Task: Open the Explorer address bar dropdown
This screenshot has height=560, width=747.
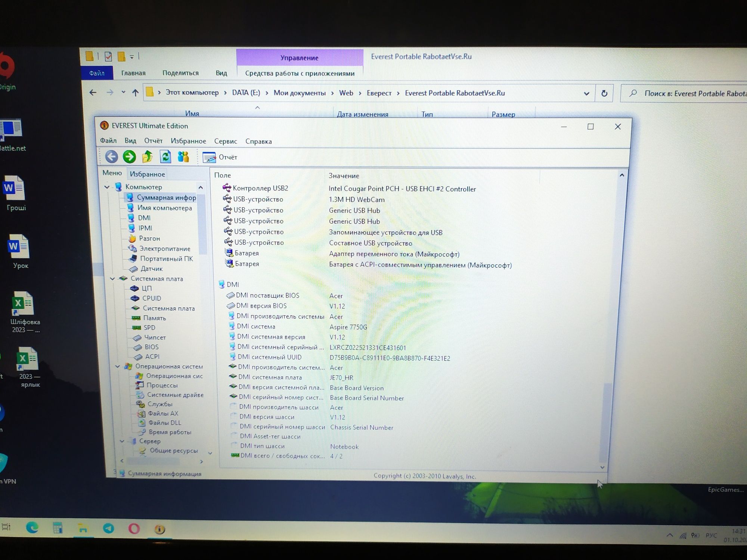Action: pos(586,93)
